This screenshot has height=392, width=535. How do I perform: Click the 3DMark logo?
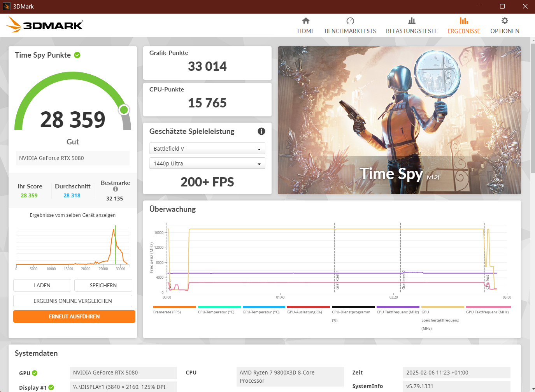click(x=45, y=25)
